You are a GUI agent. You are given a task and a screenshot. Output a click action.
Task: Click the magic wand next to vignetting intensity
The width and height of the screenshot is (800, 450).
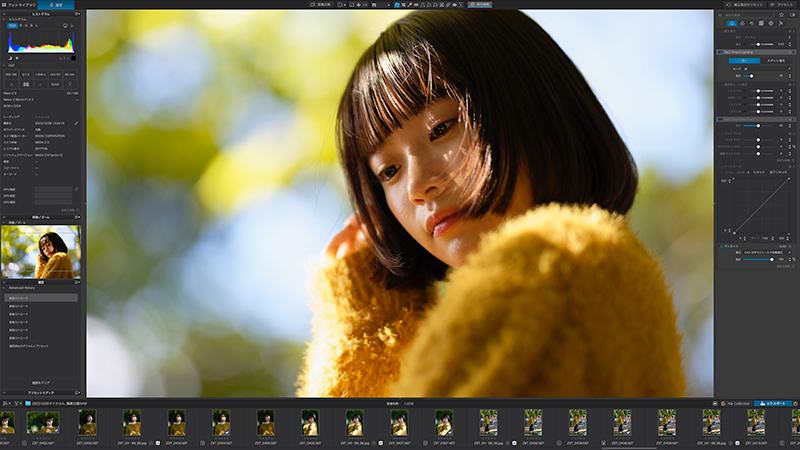[794, 259]
